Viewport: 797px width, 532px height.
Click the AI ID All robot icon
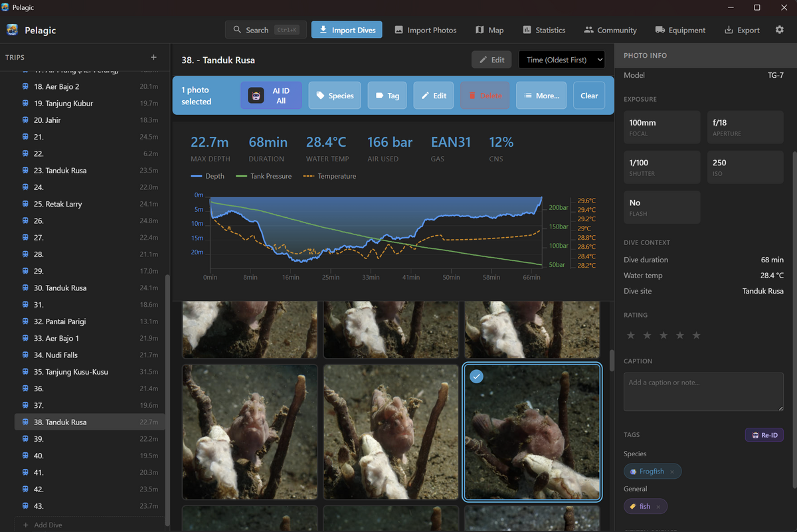coord(256,96)
